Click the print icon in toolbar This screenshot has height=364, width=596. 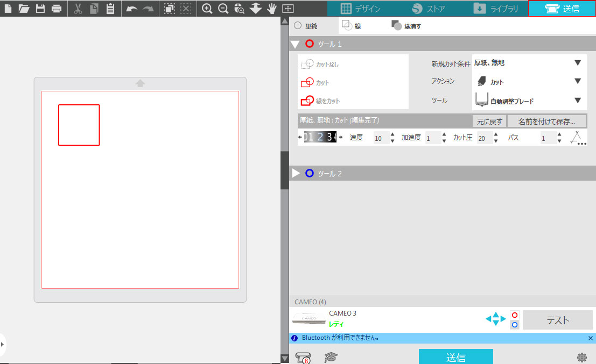tap(56, 9)
